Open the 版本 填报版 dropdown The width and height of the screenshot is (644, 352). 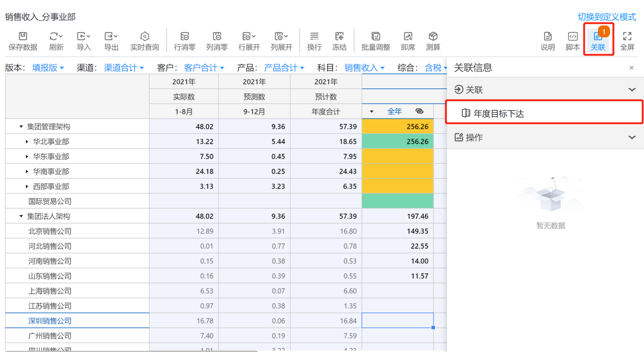(x=48, y=68)
